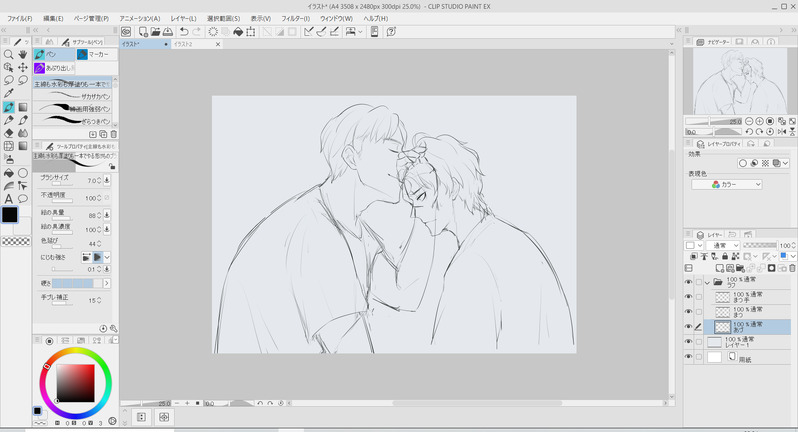Click the Rotate left icon in Navigator
Screen dimensions: 798x432
749,132
